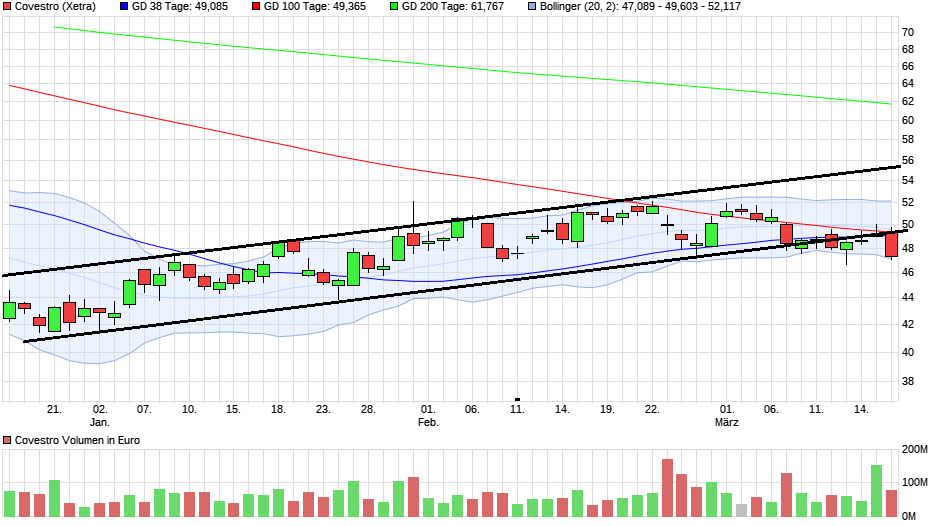Click the blue GD 38 Tage legend swatch
This screenshot has height=526, width=940.
click(124, 7)
